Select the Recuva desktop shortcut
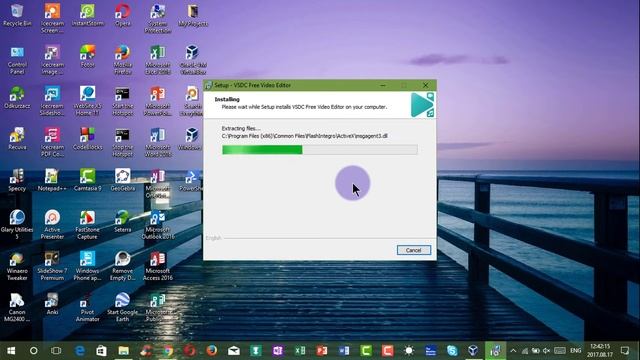Viewport: 640px width, 360px height. [x=17, y=139]
